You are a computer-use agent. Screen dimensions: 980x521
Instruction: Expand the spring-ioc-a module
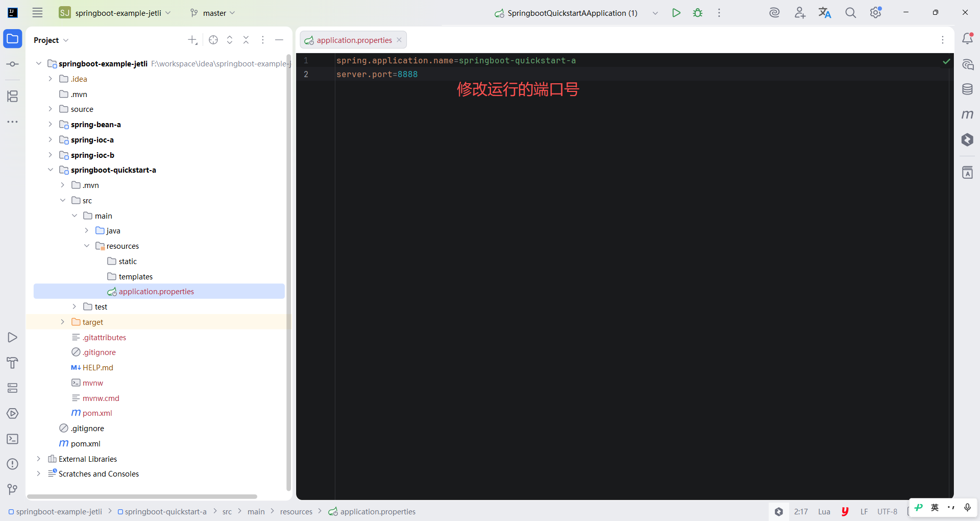tap(50, 139)
